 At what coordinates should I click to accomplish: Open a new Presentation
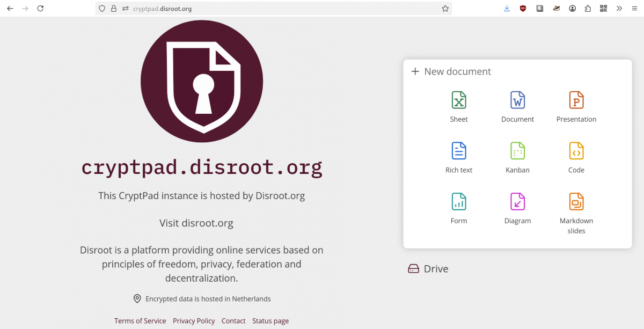(x=576, y=105)
